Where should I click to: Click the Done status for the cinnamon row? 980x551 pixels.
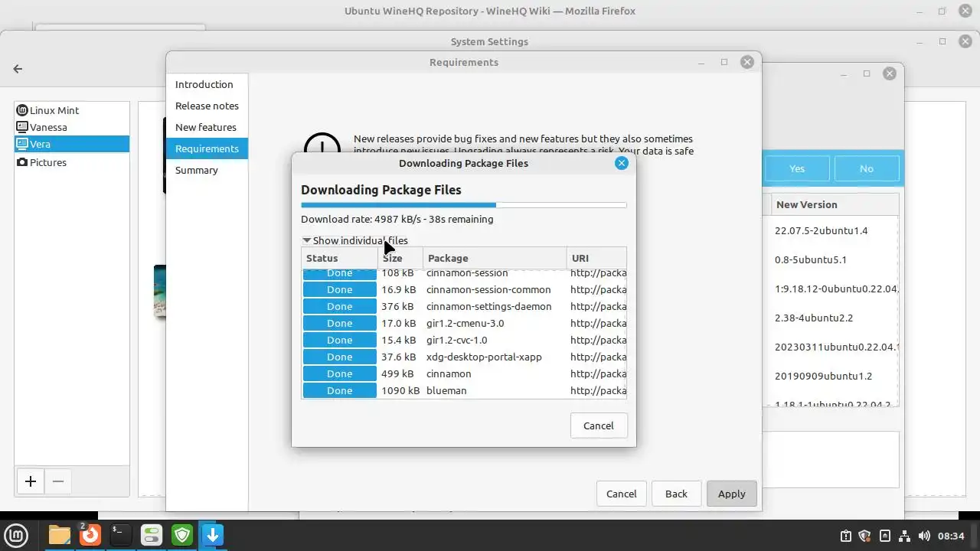point(340,373)
